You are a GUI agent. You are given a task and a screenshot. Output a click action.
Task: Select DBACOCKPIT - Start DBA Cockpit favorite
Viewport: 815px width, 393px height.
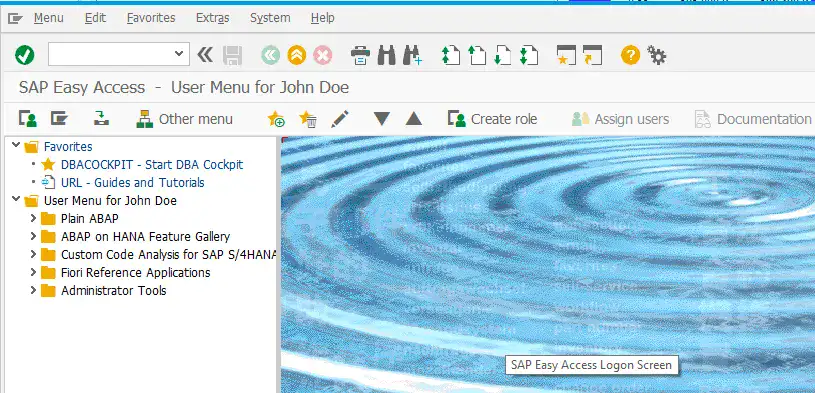coord(152,165)
